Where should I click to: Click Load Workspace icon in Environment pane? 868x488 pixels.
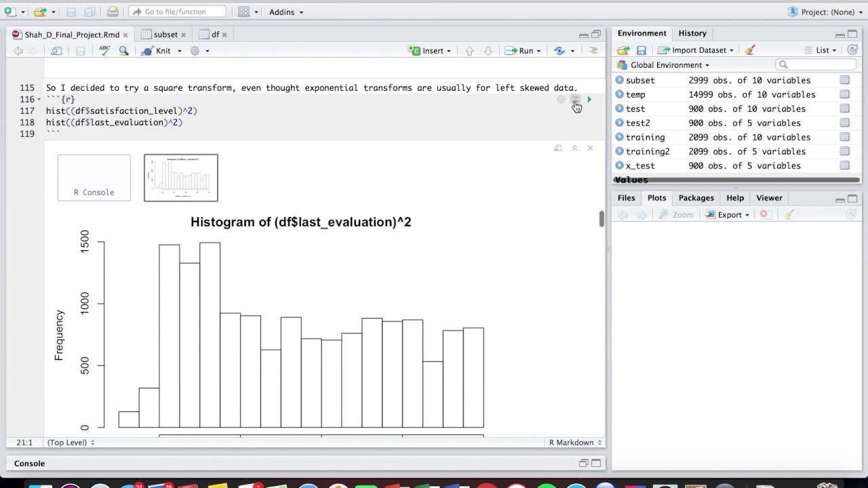tap(623, 50)
